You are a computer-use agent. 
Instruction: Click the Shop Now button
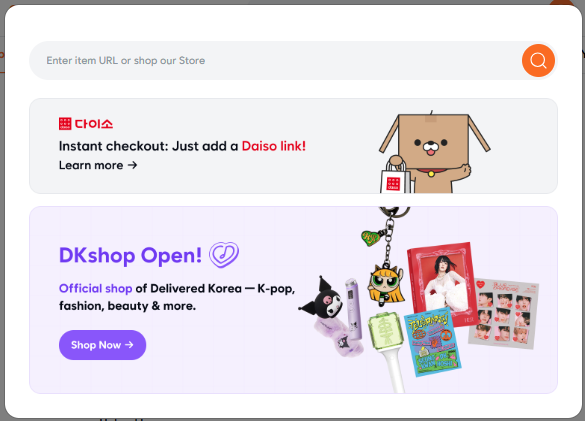tap(103, 345)
